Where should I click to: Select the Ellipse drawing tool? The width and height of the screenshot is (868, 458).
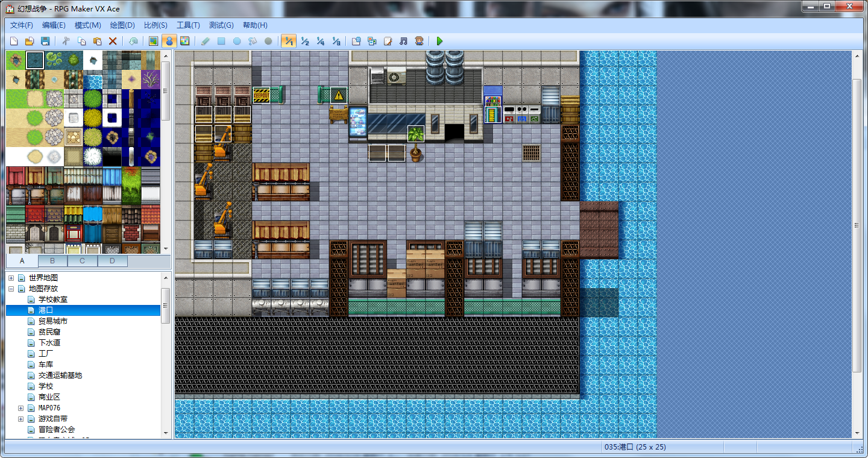coord(237,41)
